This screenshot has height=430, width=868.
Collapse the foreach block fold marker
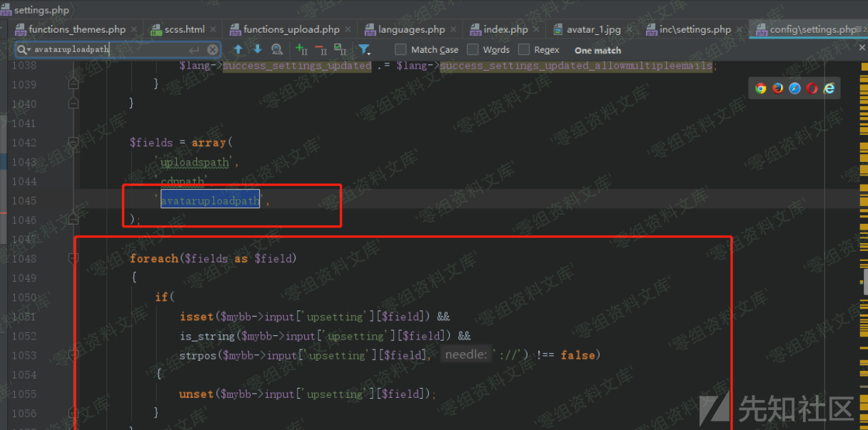point(73,259)
